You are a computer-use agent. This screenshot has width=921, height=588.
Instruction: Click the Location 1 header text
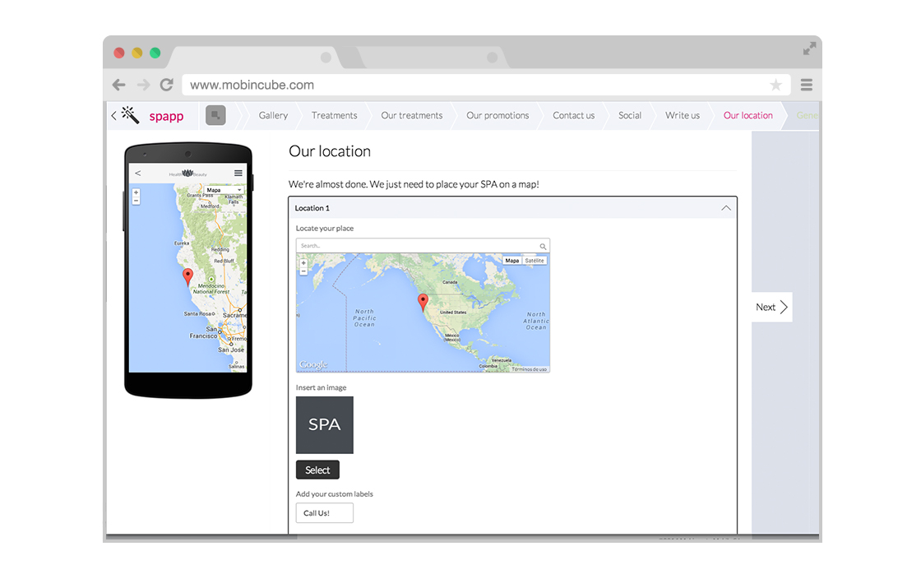click(x=312, y=208)
